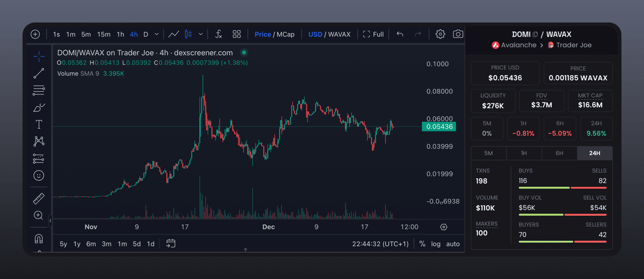Select the ruler measure tool
This screenshot has height=279, width=644.
pyautogui.click(x=39, y=198)
